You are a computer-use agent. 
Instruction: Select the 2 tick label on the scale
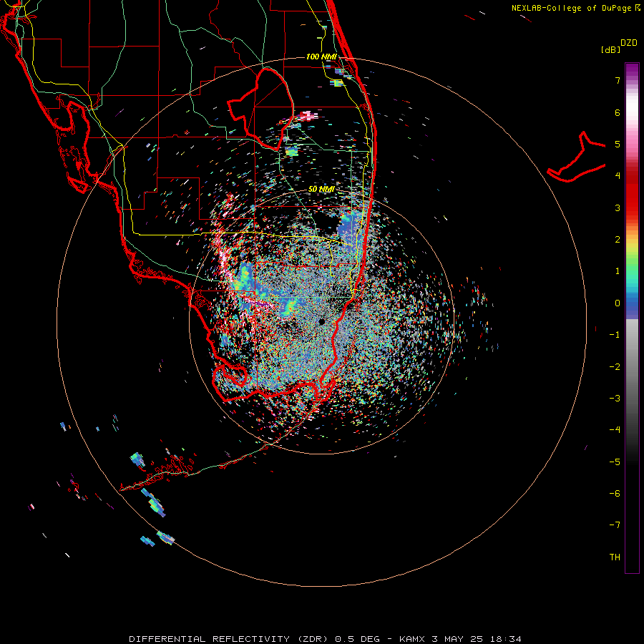pyautogui.click(x=618, y=239)
